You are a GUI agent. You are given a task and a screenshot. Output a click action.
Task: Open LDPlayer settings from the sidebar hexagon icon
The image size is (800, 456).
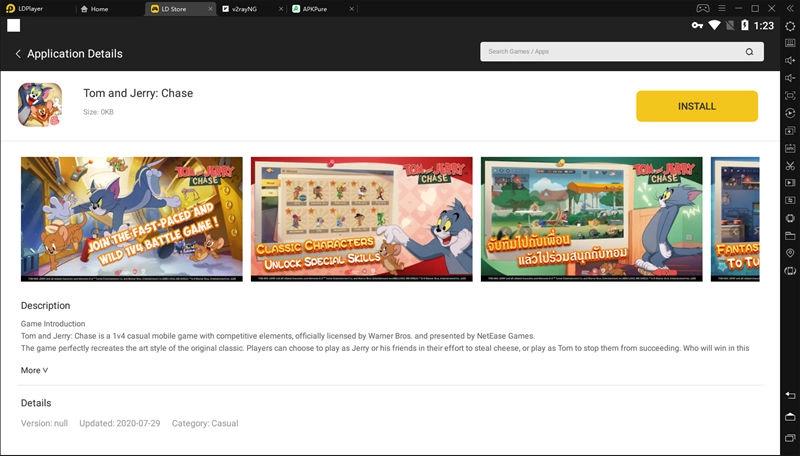pos(790,26)
